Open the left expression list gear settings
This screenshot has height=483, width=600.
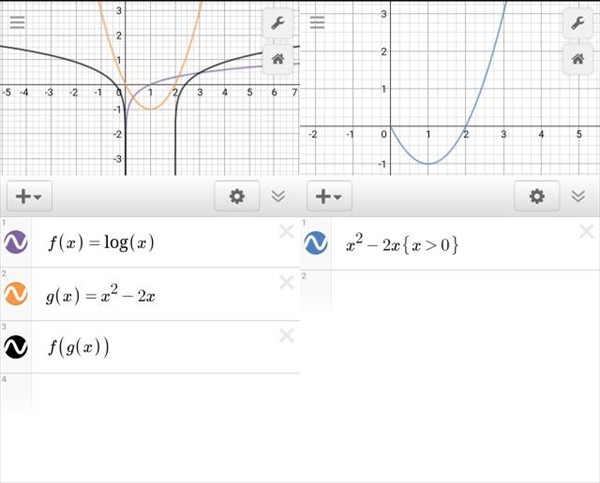coord(237,196)
